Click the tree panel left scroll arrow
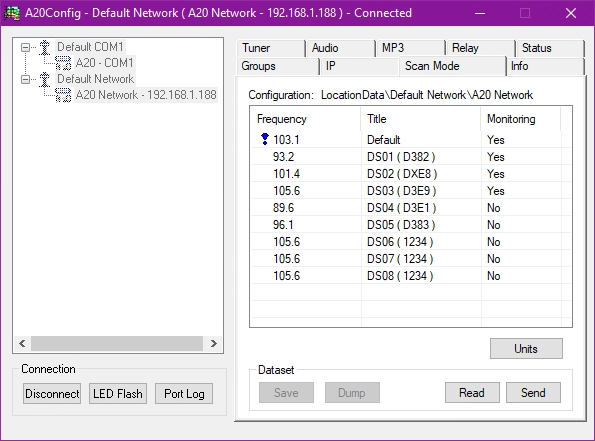The image size is (595, 441). pos(22,343)
